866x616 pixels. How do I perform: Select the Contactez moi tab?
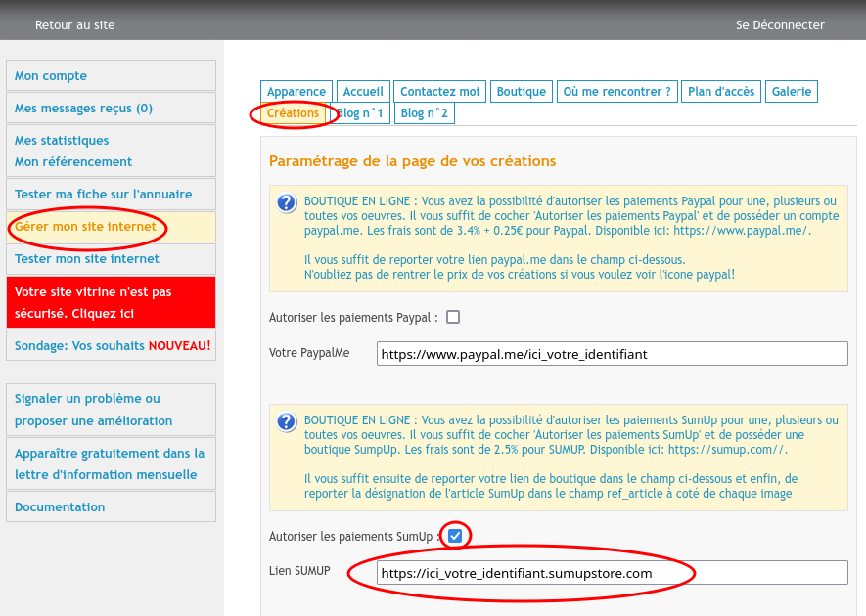439,92
